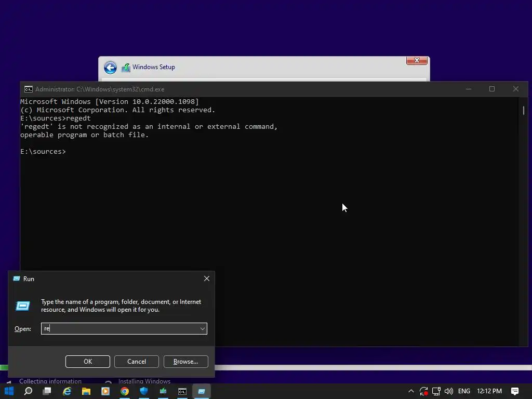Open Windows Security shield on the taskbar

click(144, 391)
